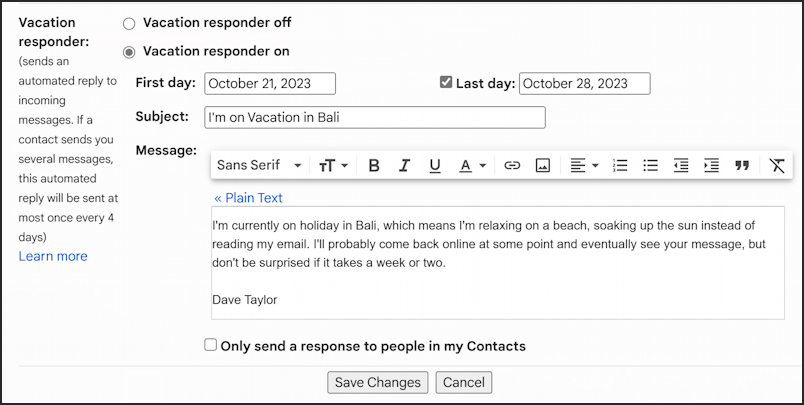Click the Save Changes button
The height and width of the screenshot is (405, 804).
377,382
